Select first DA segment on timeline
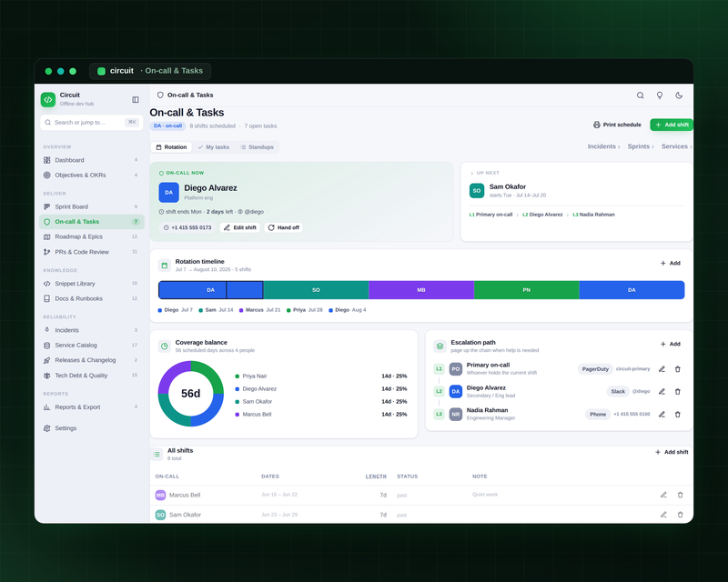The height and width of the screenshot is (582, 728). point(211,290)
